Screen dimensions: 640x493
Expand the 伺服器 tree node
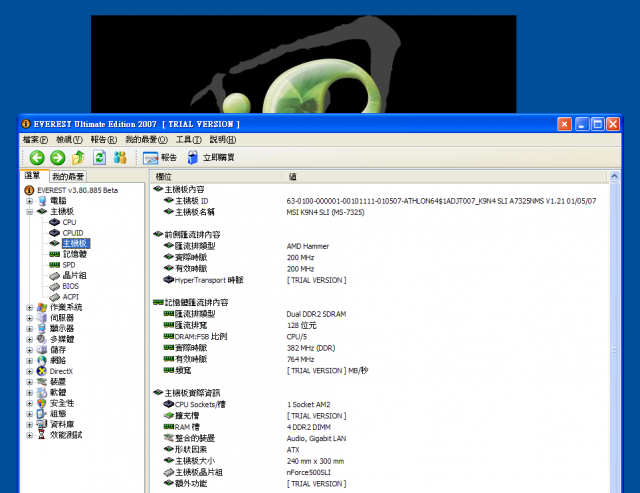(29, 318)
